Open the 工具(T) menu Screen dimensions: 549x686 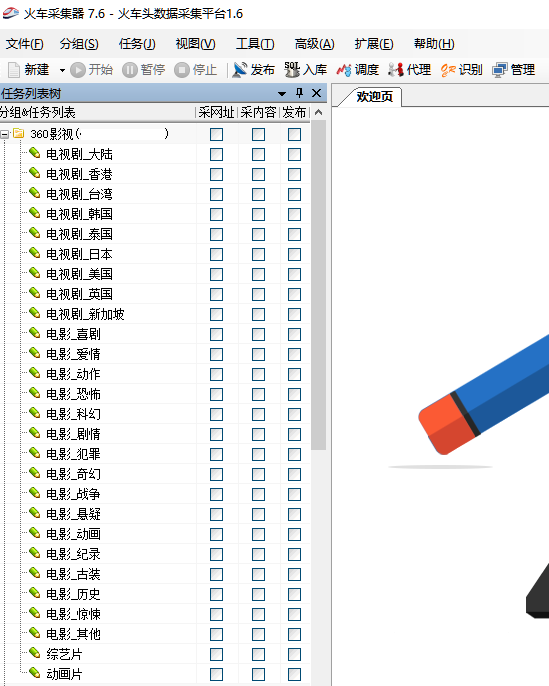pyautogui.click(x=255, y=44)
